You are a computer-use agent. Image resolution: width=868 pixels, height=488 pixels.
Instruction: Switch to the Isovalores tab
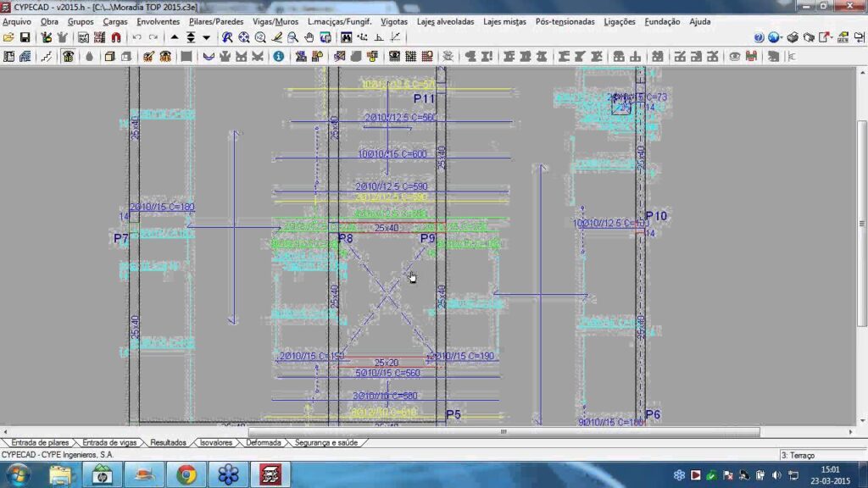[216, 442]
